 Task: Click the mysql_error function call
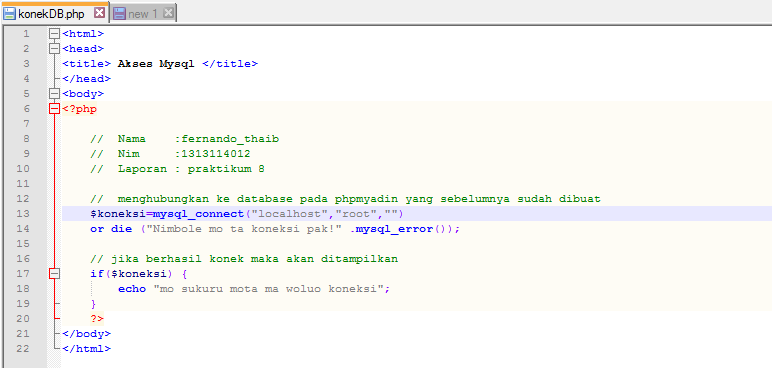pos(395,229)
